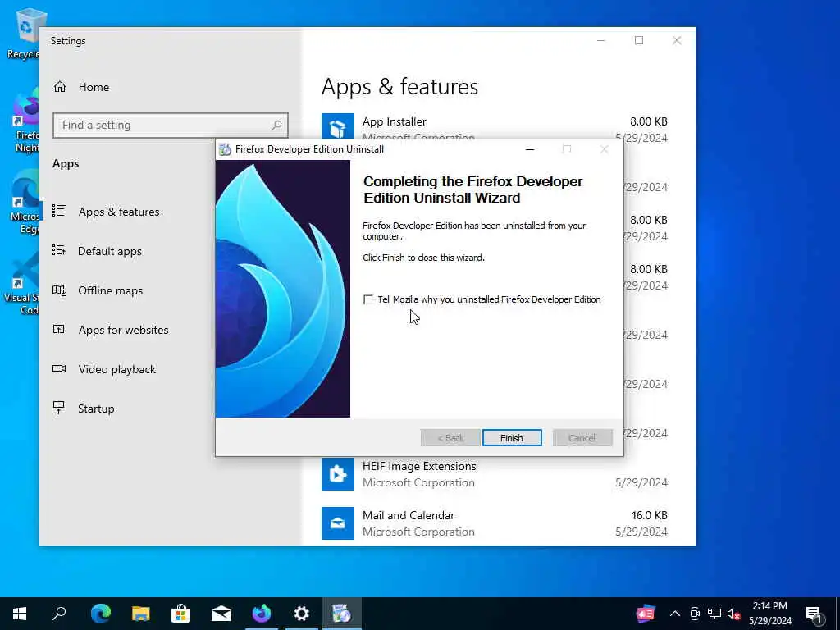The height and width of the screenshot is (630, 840).
Task: Open Startup settings page
Action: [x=96, y=409]
